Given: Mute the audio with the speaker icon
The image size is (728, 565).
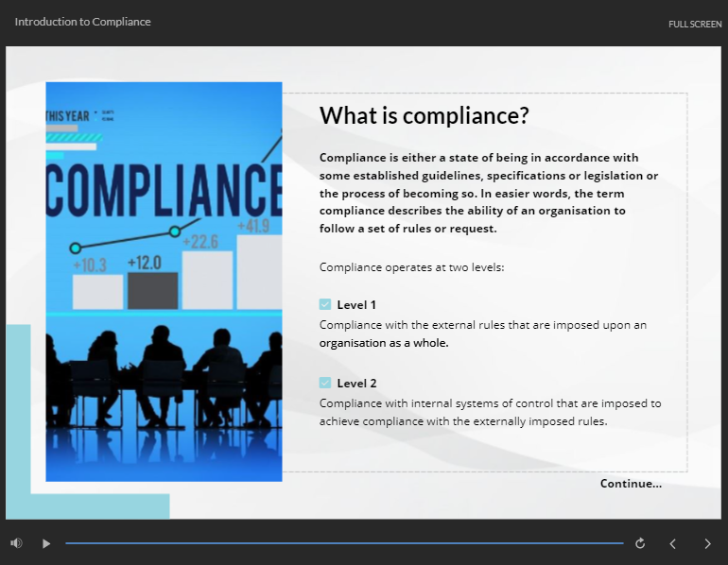Looking at the screenshot, I should [16, 543].
